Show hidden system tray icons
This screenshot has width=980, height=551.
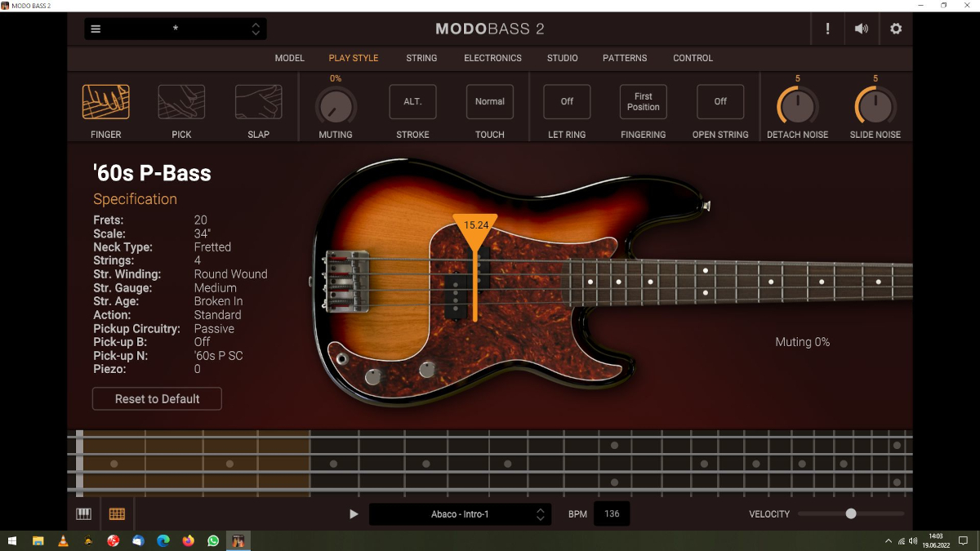pyautogui.click(x=889, y=541)
